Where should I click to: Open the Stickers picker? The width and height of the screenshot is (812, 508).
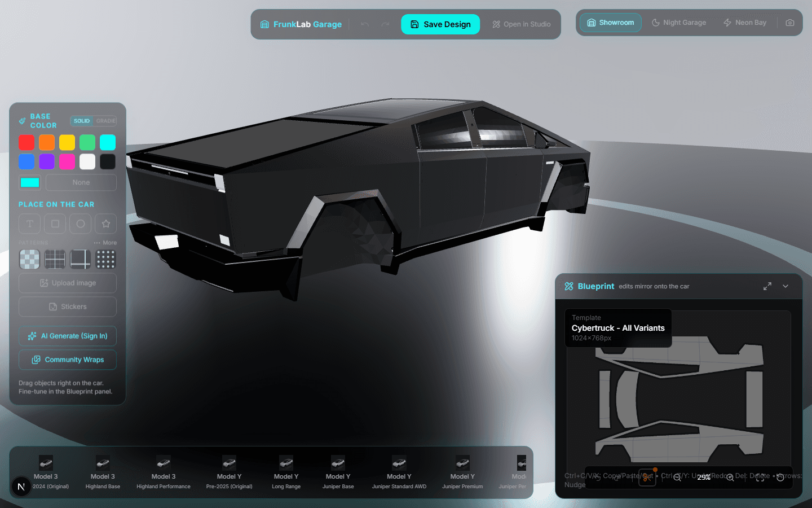pos(68,306)
